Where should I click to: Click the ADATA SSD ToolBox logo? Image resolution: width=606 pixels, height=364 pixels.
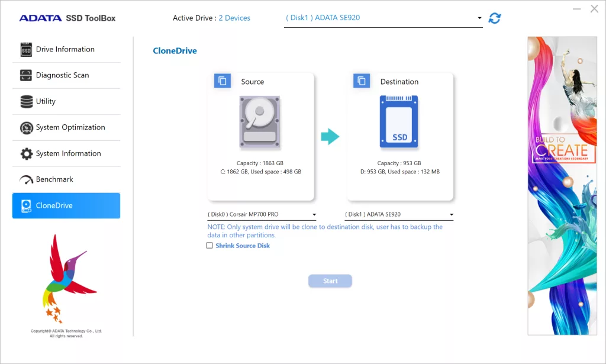(x=67, y=18)
